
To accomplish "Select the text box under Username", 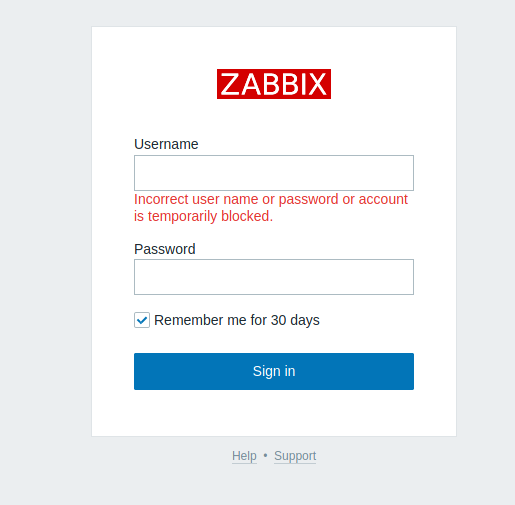I will [x=274, y=173].
